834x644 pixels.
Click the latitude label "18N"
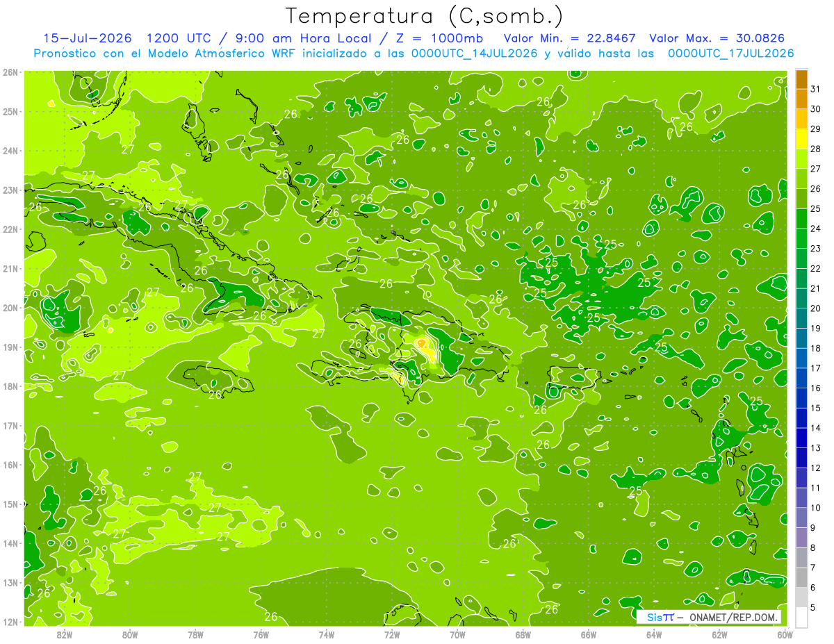click(x=10, y=386)
